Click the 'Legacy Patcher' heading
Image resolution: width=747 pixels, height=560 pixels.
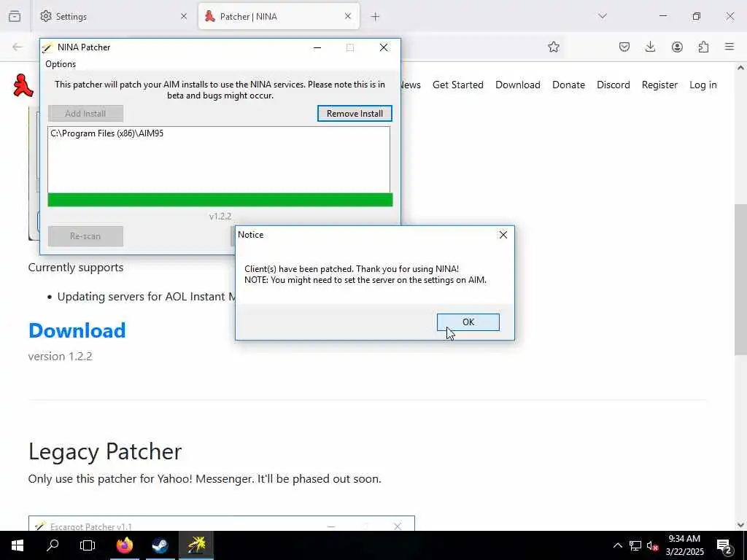click(x=105, y=451)
